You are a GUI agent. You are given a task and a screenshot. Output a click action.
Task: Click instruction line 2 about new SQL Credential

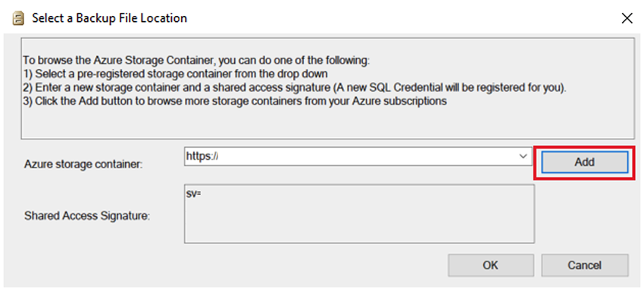click(x=295, y=88)
